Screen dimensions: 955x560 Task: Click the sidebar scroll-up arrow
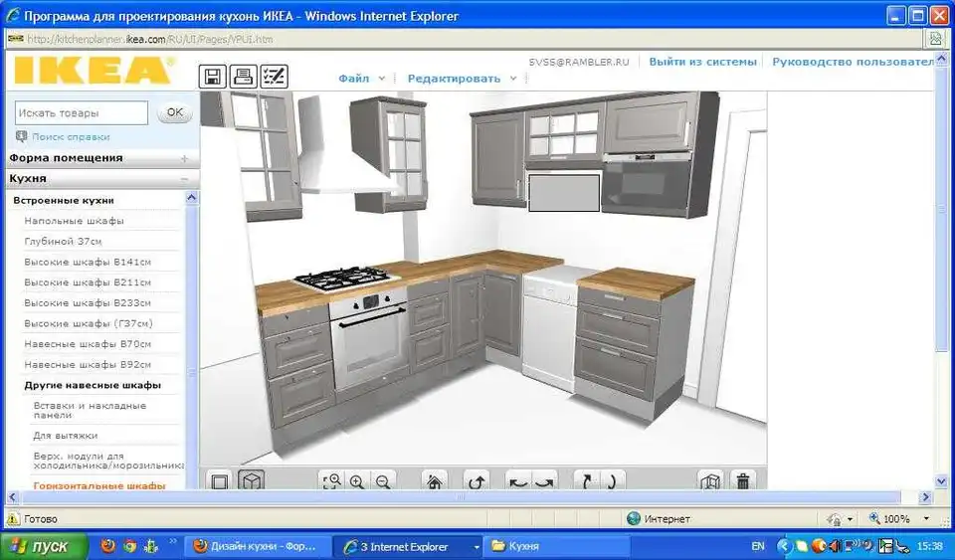pyautogui.click(x=191, y=198)
